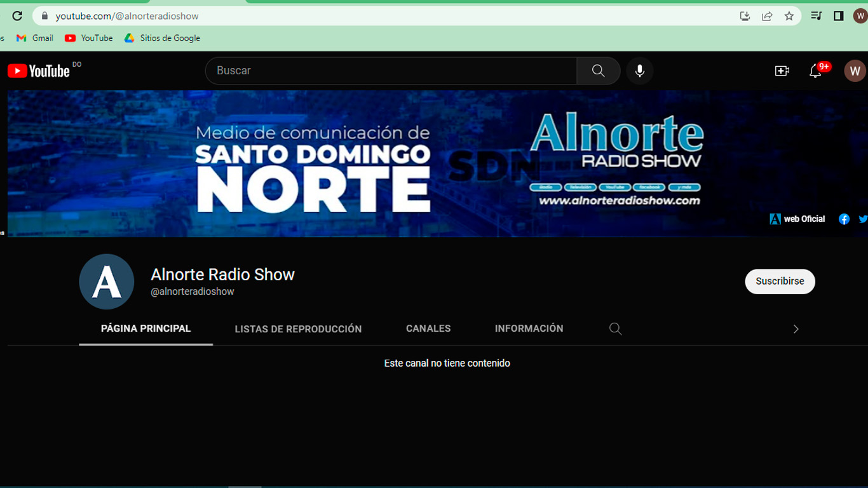Click the address bar URL
The image size is (868, 488).
[x=127, y=16]
